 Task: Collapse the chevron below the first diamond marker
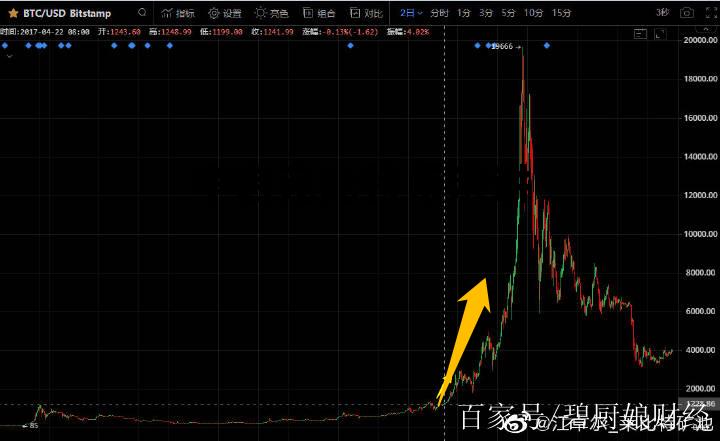coord(9,56)
